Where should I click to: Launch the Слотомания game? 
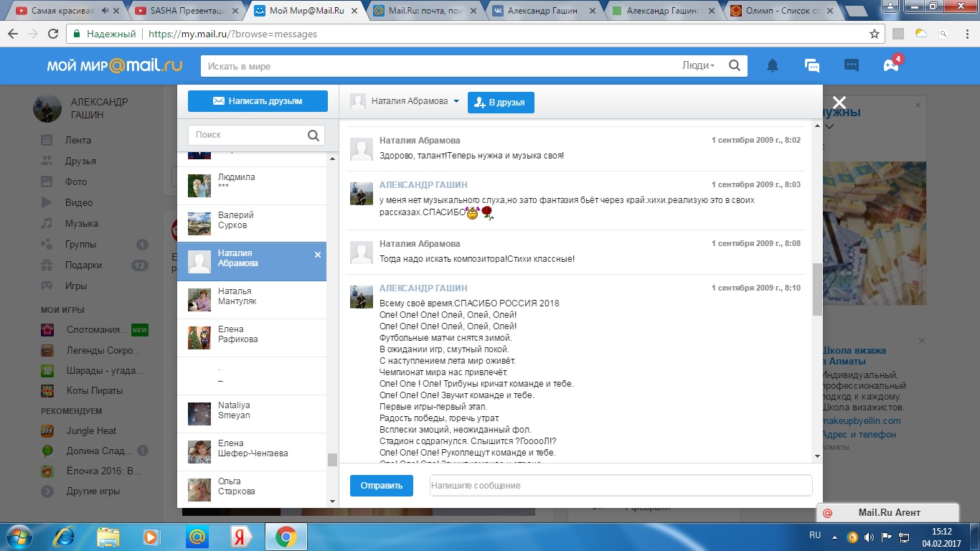96,330
